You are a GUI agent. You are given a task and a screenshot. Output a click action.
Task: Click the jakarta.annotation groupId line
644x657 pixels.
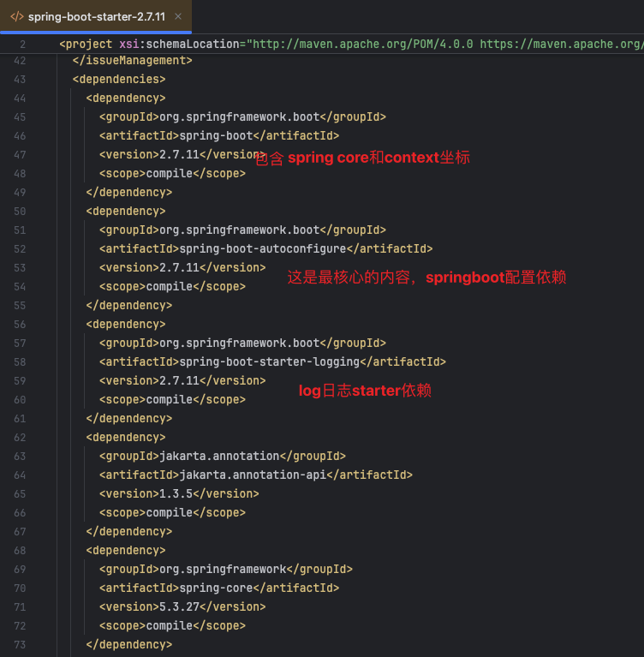point(223,456)
